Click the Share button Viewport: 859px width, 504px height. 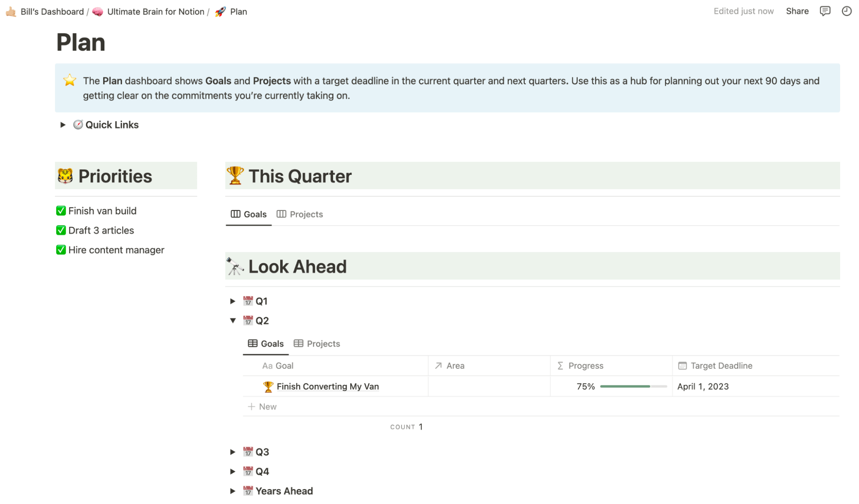click(x=797, y=11)
